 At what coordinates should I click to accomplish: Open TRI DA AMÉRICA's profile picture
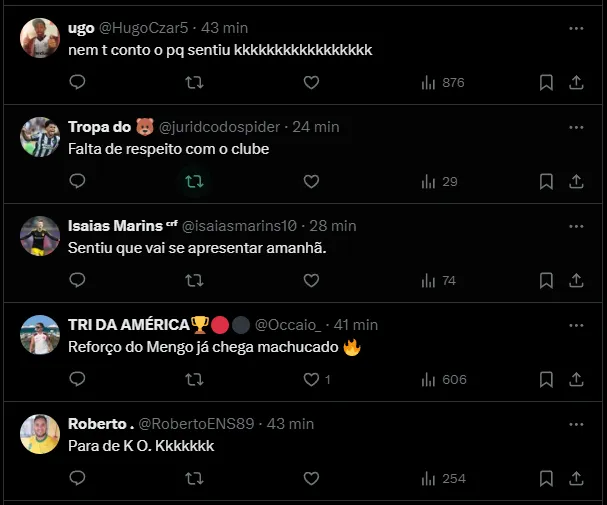tap(40, 335)
